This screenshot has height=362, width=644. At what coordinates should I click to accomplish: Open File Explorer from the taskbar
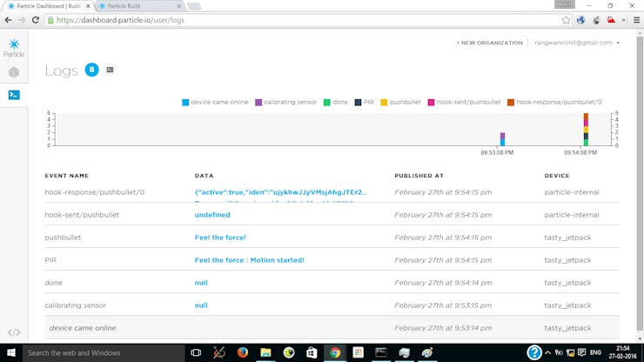point(265,352)
